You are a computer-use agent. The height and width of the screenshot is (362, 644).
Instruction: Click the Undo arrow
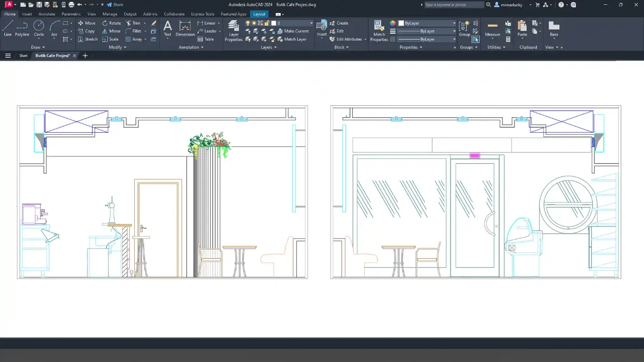tap(80, 4)
